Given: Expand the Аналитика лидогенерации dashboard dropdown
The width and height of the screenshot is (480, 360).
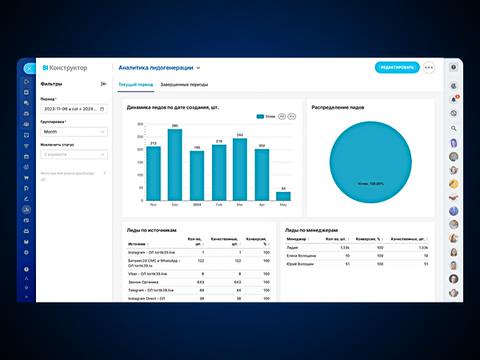Looking at the screenshot, I should coord(198,68).
